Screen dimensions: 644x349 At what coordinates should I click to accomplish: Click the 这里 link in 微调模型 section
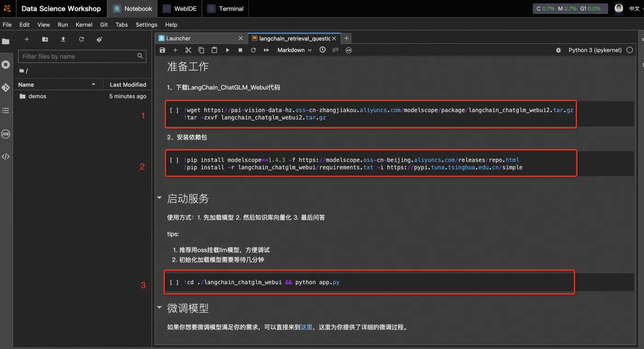[306, 327]
